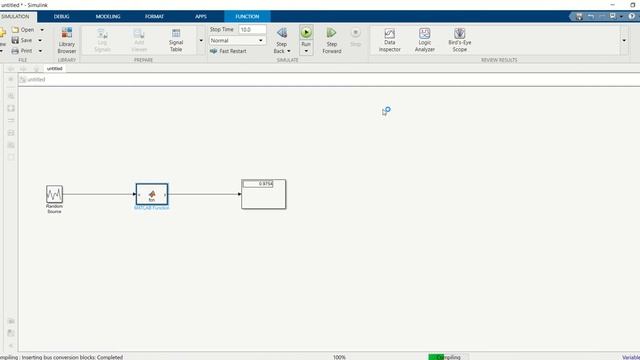The height and width of the screenshot is (360, 640).
Task: Click the Compiling progress bar
Action: coord(448,357)
